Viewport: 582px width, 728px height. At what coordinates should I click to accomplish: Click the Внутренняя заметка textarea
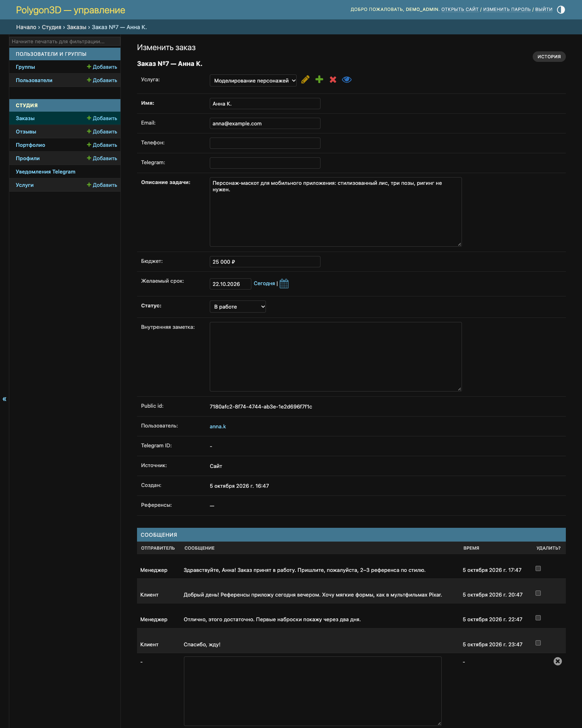tap(336, 357)
